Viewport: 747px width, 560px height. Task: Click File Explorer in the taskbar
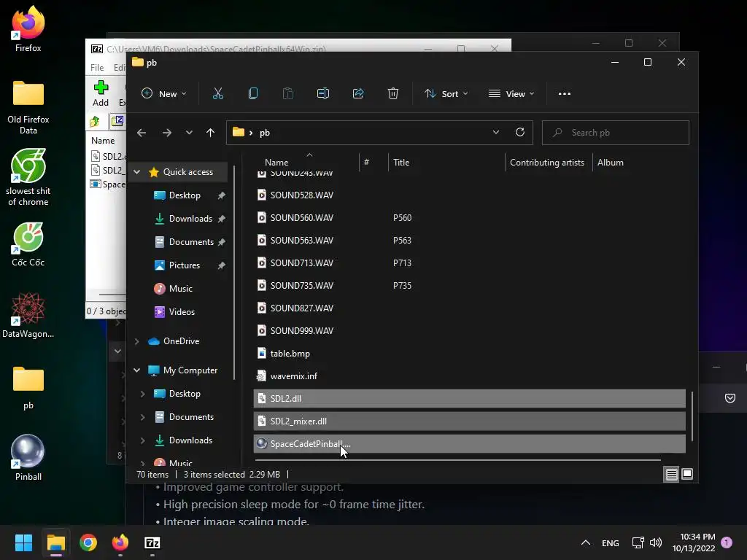tap(55, 542)
